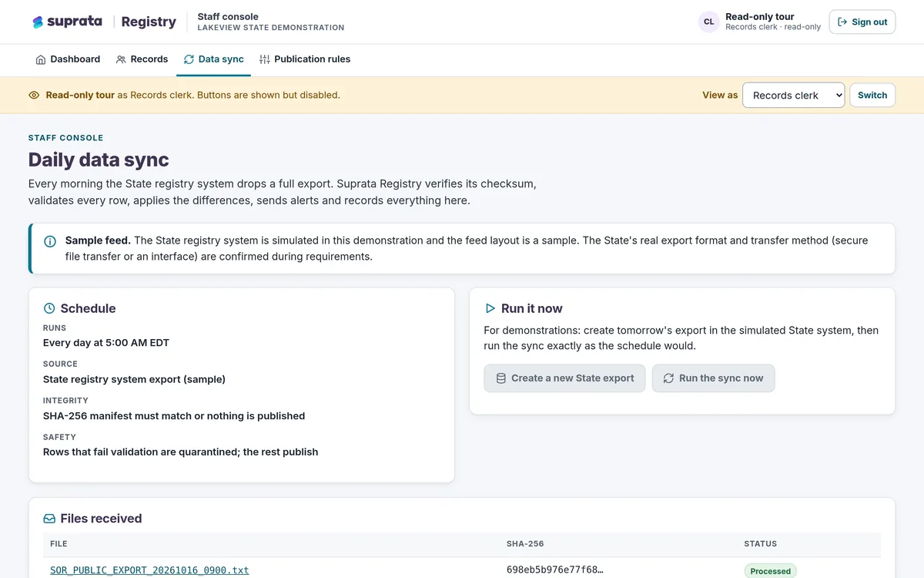Click the Read-only tour user name
The width and height of the screenshot is (924, 578).
point(759,16)
